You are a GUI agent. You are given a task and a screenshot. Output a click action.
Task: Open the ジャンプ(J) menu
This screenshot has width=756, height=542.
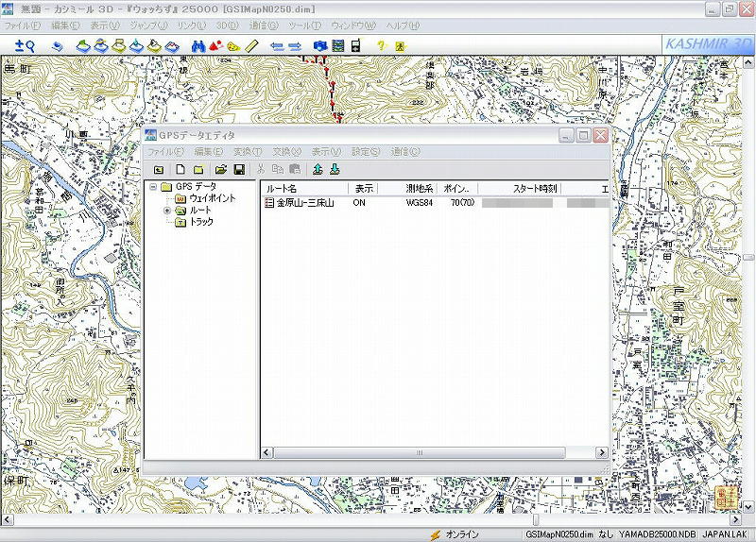point(148,25)
